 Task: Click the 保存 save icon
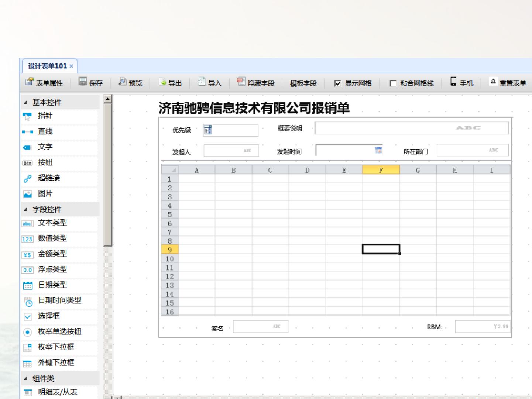[x=83, y=82]
